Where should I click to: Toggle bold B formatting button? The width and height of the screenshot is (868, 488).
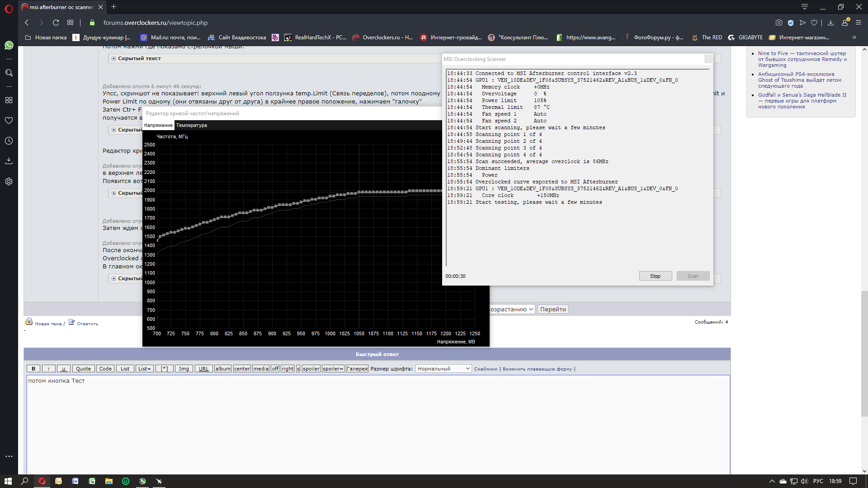click(x=33, y=369)
